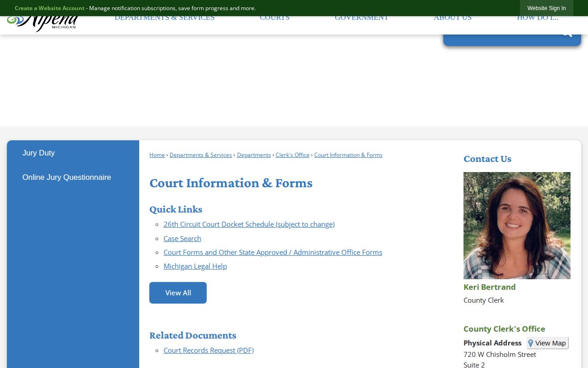Open the How Do I menu
Image resolution: width=588 pixels, height=368 pixels.
pyautogui.click(x=537, y=18)
